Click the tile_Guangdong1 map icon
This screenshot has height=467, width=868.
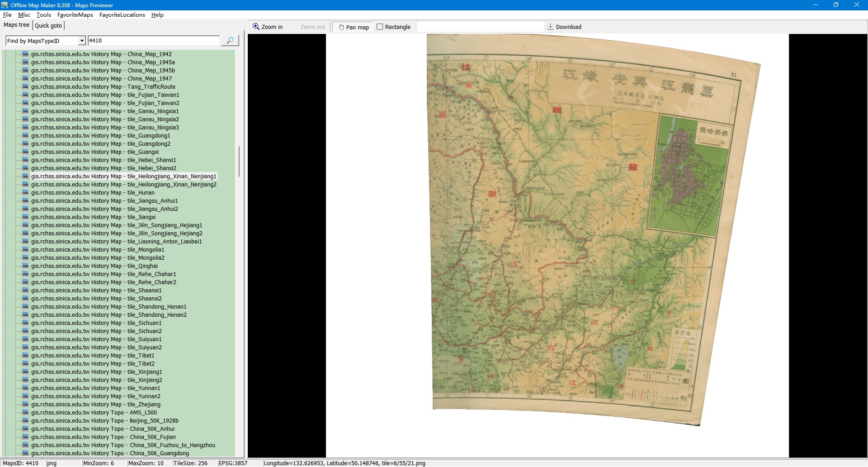(x=25, y=135)
